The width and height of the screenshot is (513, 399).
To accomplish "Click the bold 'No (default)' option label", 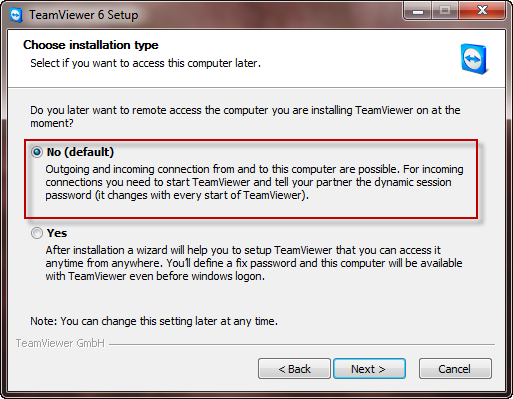I will tap(80, 152).
